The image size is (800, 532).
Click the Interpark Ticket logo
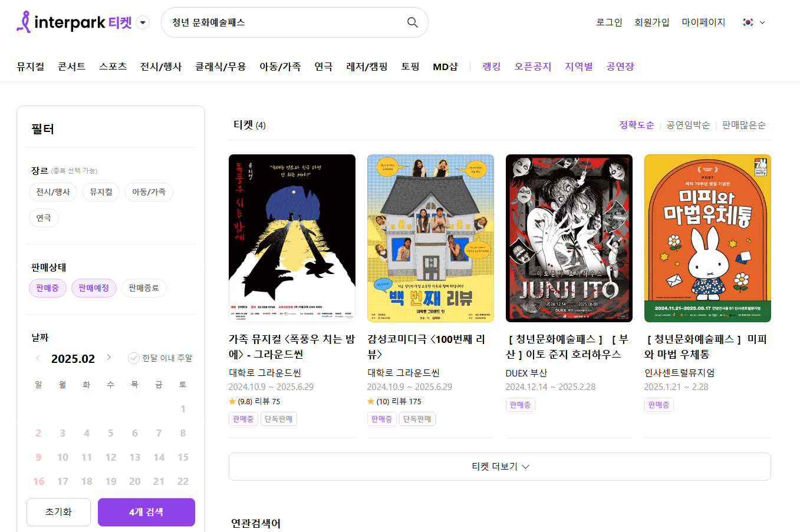click(74, 22)
